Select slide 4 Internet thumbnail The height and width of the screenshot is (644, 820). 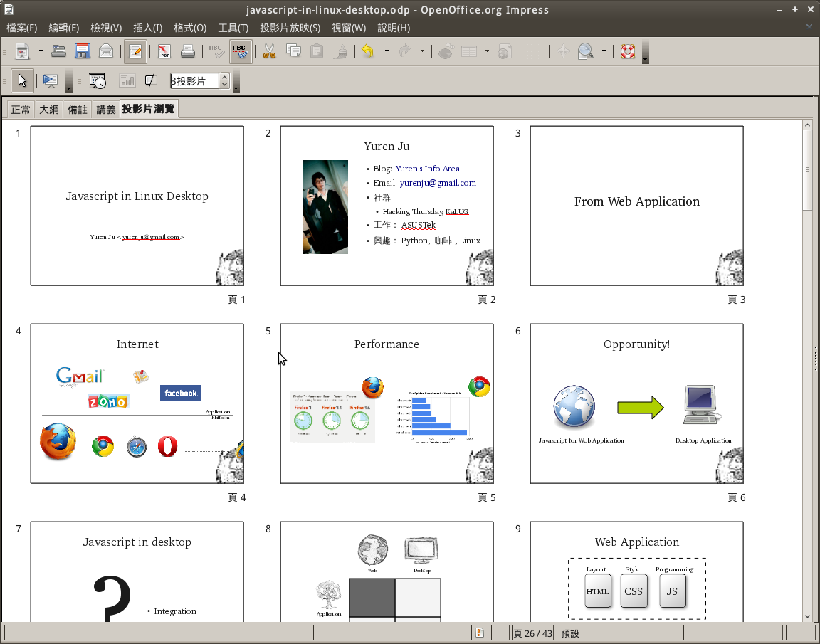coord(137,403)
